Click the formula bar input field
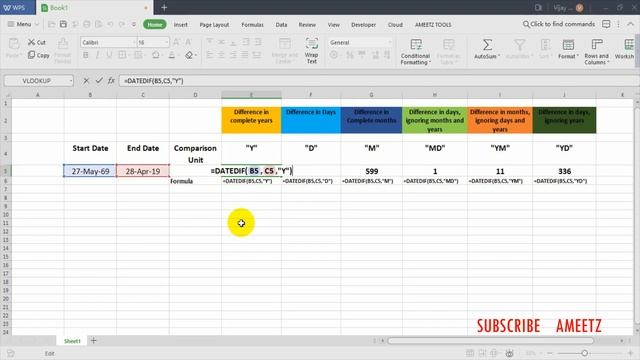The width and height of the screenshot is (640, 360). [x=378, y=81]
